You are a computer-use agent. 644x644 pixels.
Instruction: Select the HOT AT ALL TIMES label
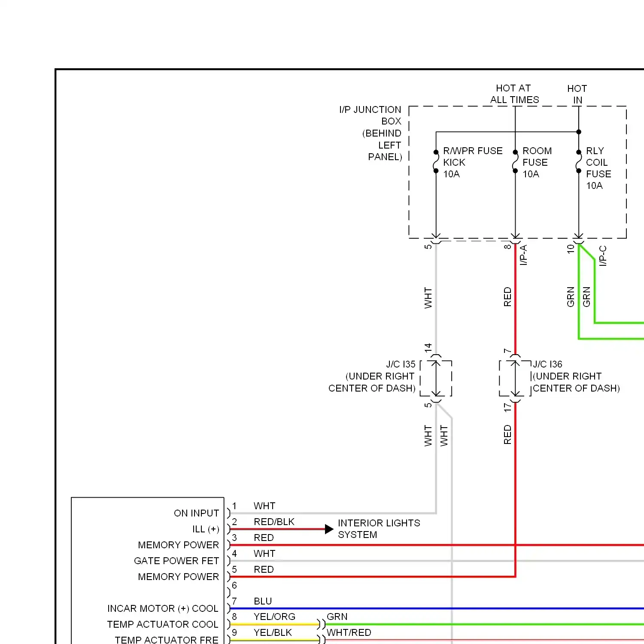click(514, 94)
